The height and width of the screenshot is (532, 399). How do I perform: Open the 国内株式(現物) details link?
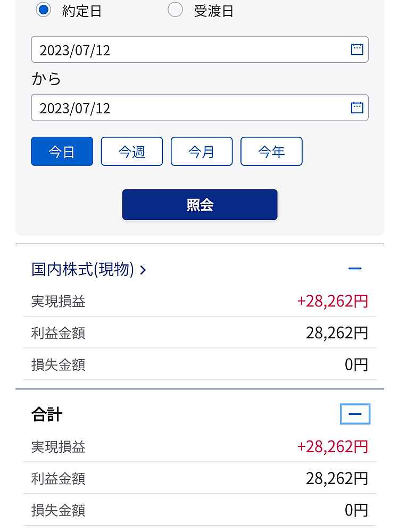point(83,270)
